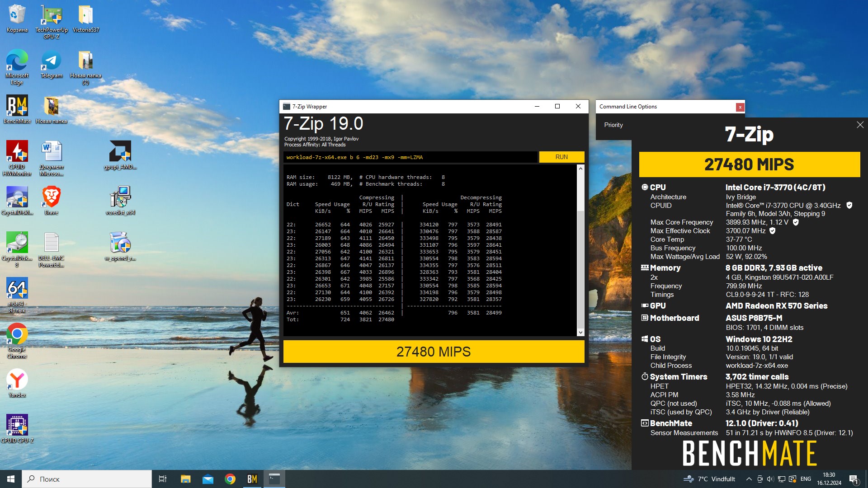Launch CPUID HWMonitor shortcut
Screen dimensions: 868x488
pyautogui.click(x=17, y=158)
